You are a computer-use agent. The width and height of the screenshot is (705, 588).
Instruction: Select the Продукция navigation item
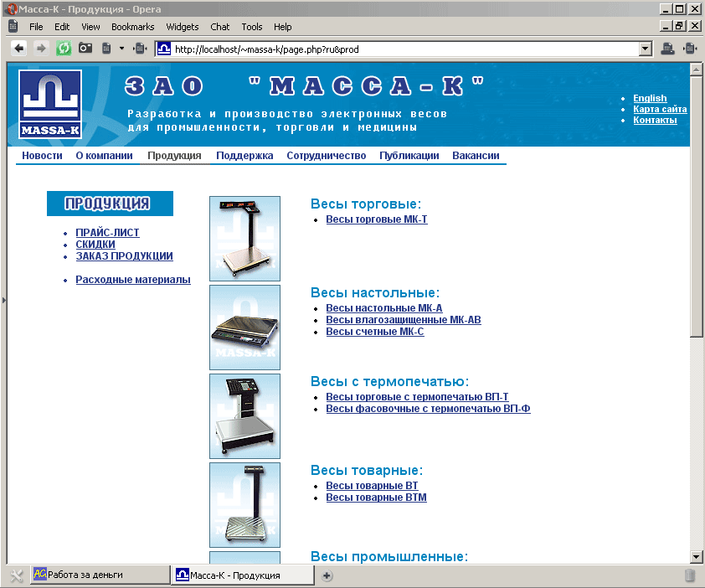[x=174, y=156]
